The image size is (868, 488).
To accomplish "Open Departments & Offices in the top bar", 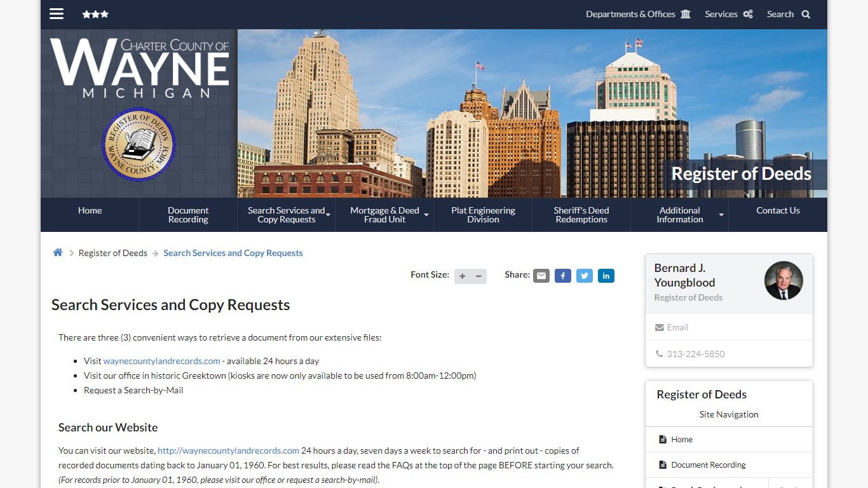I will [631, 13].
